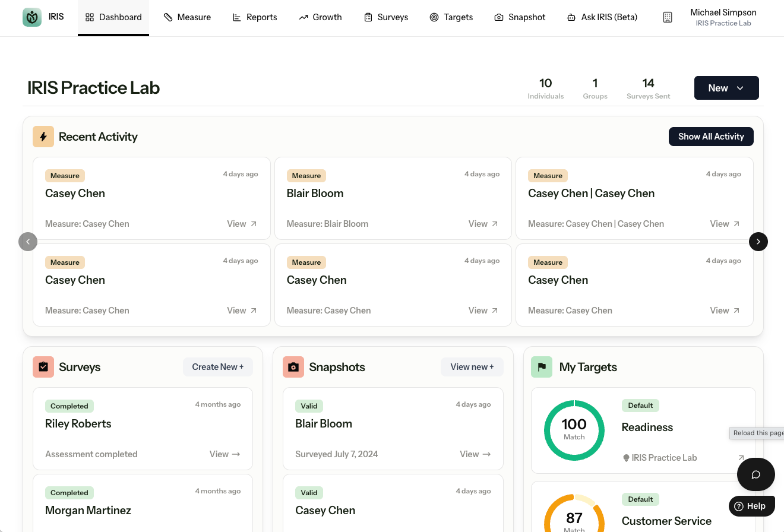
Task: Open the chat bubble button
Action: tap(756, 474)
